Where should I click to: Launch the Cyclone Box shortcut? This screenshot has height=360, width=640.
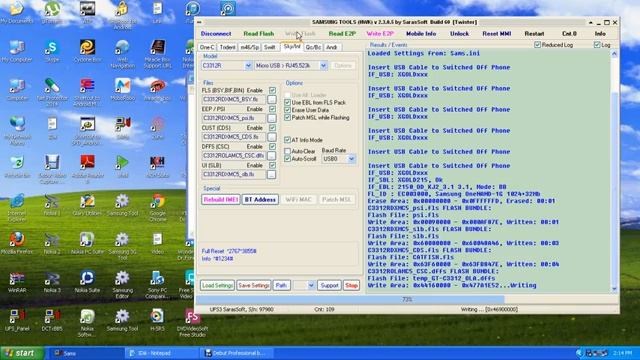tap(87, 51)
